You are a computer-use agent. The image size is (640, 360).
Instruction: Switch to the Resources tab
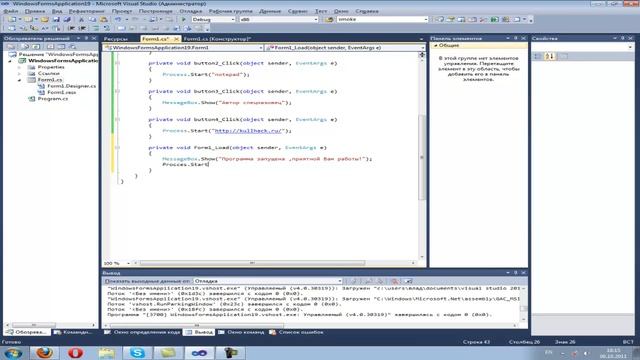(116, 39)
